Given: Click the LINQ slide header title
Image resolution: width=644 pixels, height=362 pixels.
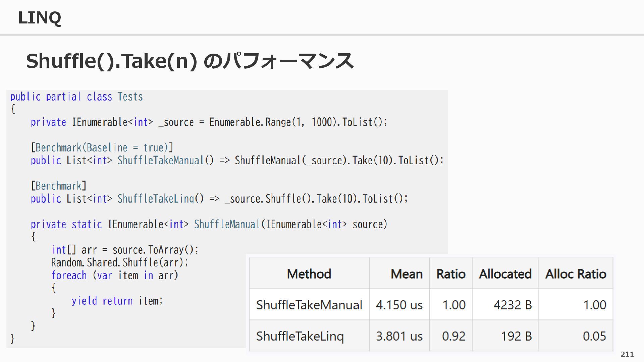Looking at the screenshot, I should (39, 18).
